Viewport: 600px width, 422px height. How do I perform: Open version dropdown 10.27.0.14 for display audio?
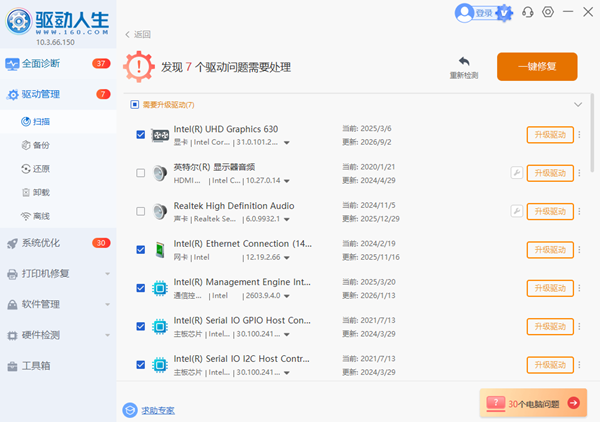pos(287,181)
